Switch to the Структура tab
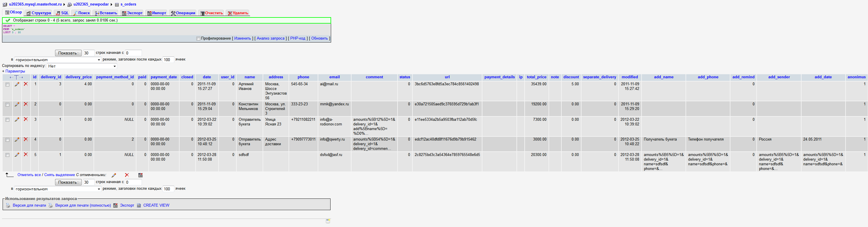 coord(39,13)
